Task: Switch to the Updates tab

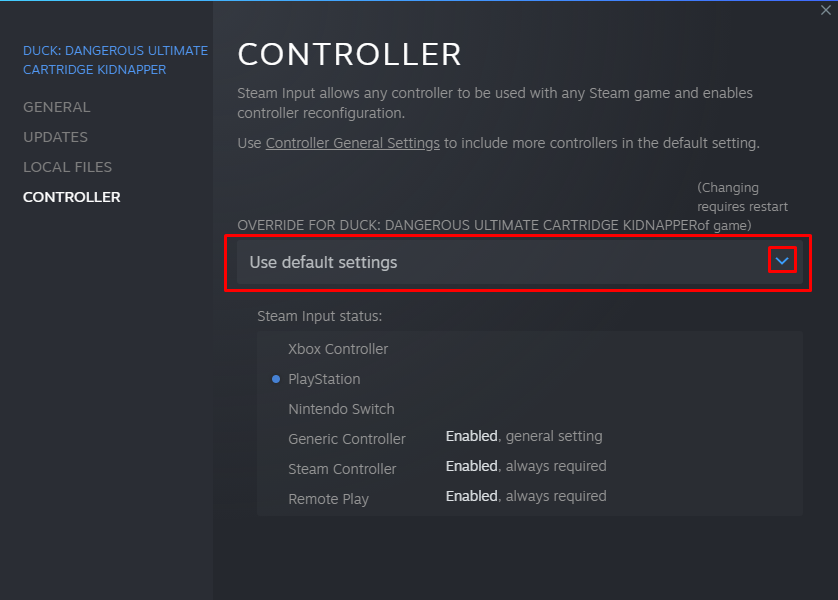Action: click(x=55, y=137)
